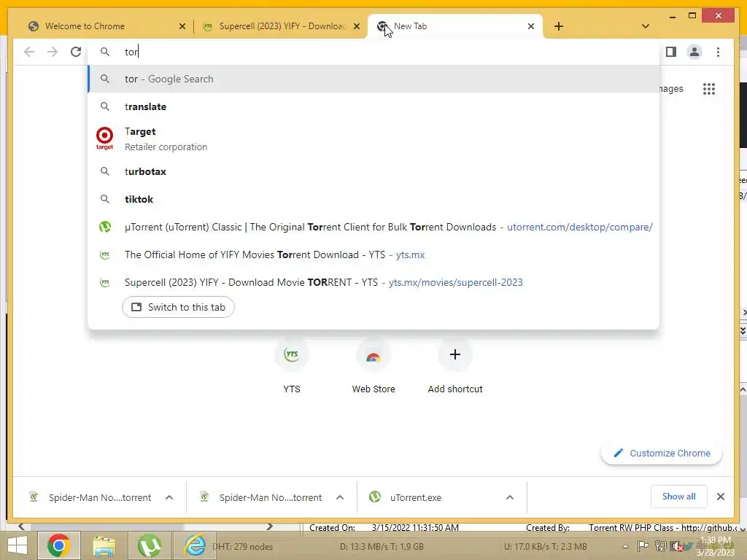
Task: Open File Explorer from taskbar
Action: click(104, 546)
